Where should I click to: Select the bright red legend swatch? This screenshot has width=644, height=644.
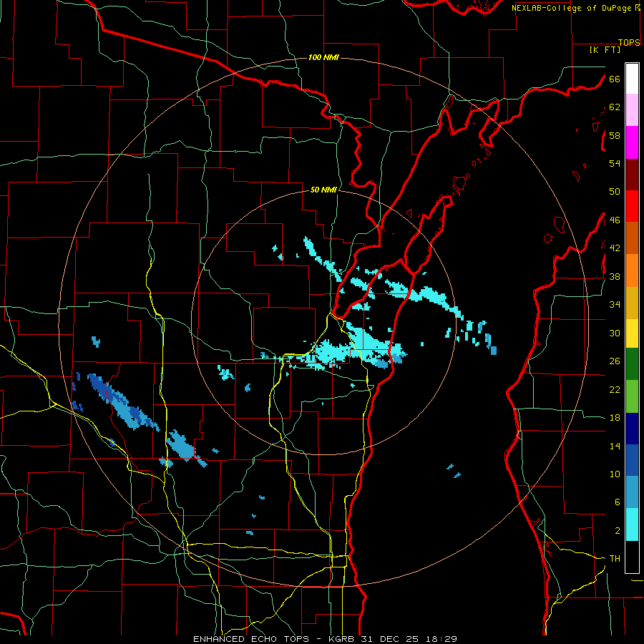[x=632, y=206]
